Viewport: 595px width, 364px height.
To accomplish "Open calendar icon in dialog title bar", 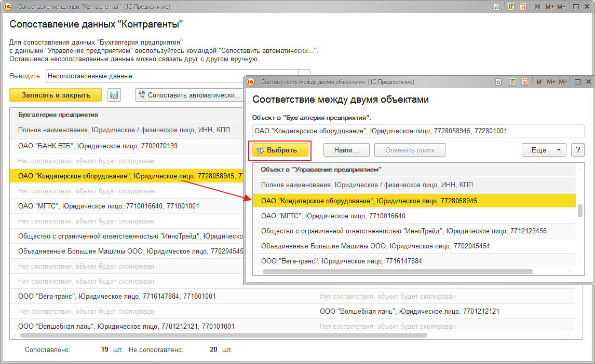I will [x=524, y=82].
